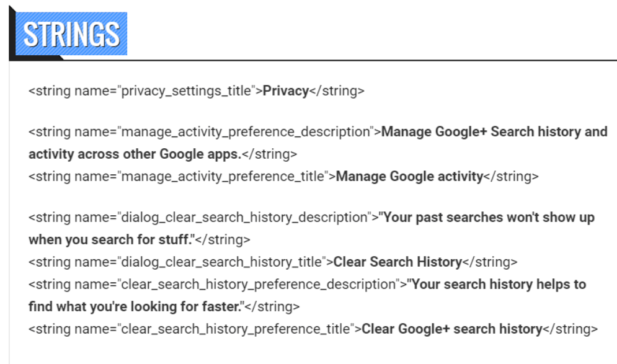
Task: Click the "clear_search_history_preference_description" attribute name
Action: pos(258,285)
